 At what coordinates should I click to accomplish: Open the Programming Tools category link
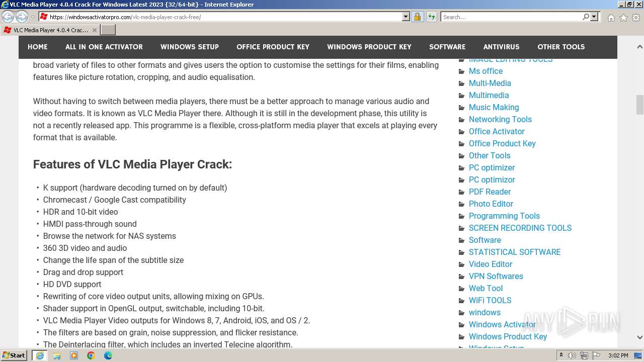[x=504, y=216]
